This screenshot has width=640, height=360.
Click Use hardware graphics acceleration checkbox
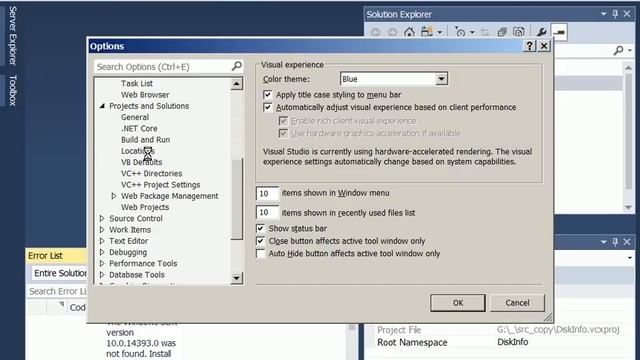point(283,133)
